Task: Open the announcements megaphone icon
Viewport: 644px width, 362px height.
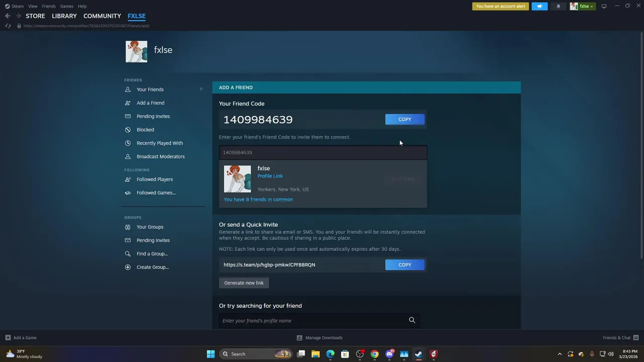Action: pyautogui.click(x=539, y=6)
